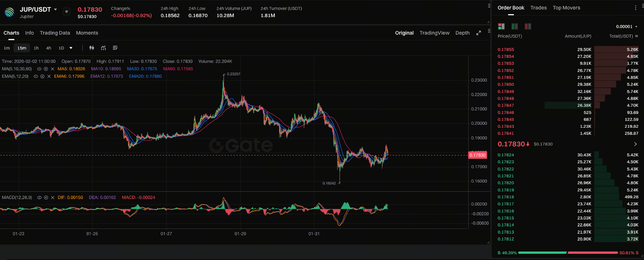Click the 24h Volume value 10.28M
The height and width of the screenshot is (260, 644).
[225, 16]
